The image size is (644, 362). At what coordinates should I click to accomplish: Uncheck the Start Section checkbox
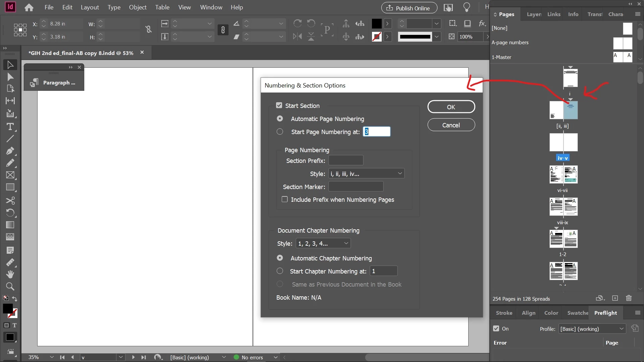click(x=279, y=105)
